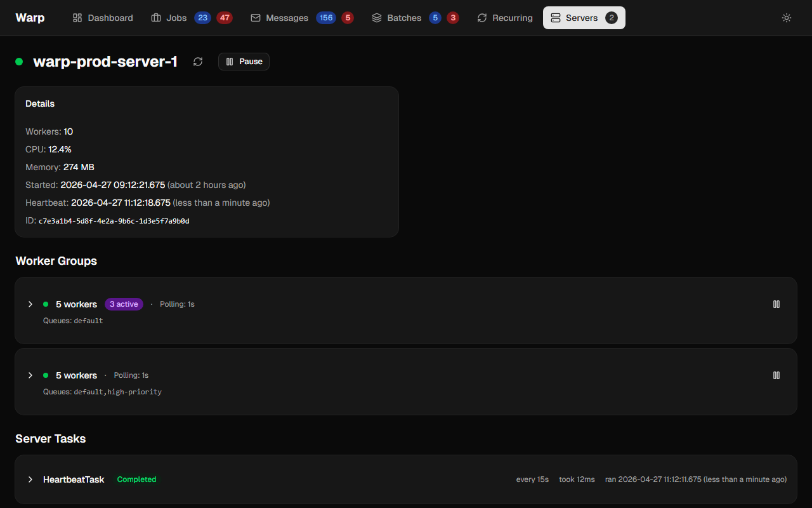Pause the high-priority worker group
812x508 pixels.
(776, 375)
